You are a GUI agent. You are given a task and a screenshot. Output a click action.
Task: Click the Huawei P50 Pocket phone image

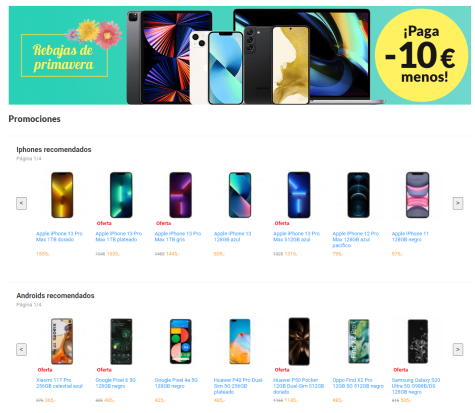[x=299, y=341]
